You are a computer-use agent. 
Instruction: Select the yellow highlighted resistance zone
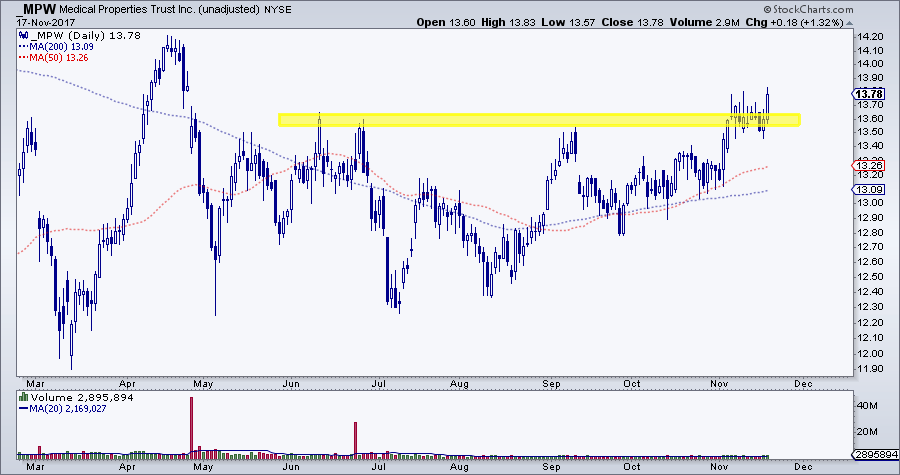pos(538,120)
